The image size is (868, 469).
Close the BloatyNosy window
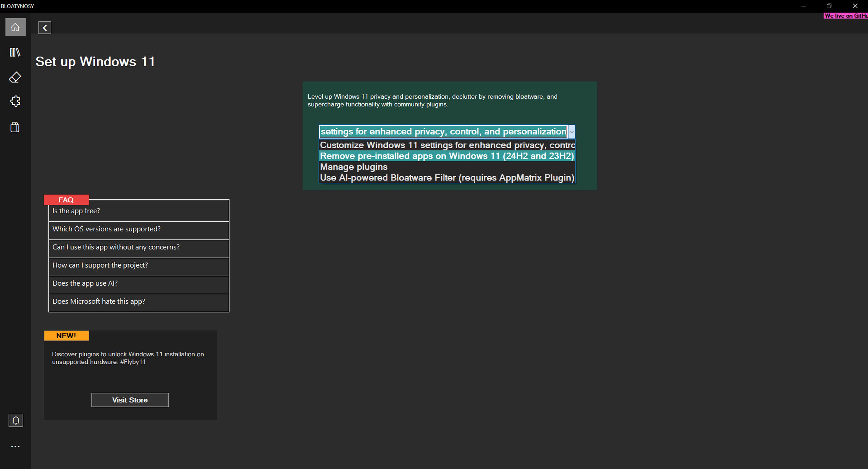click(x=855, y=6)
